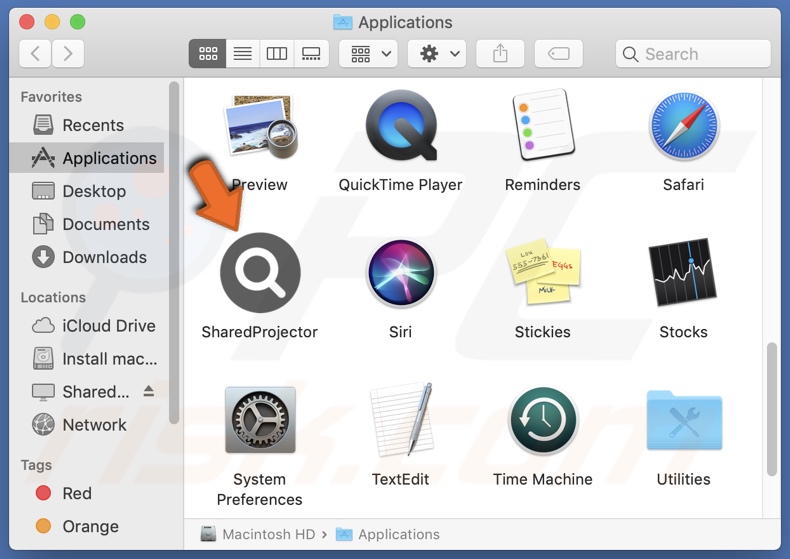Switch to column view
790x559 pixels.
pos(277,53)
